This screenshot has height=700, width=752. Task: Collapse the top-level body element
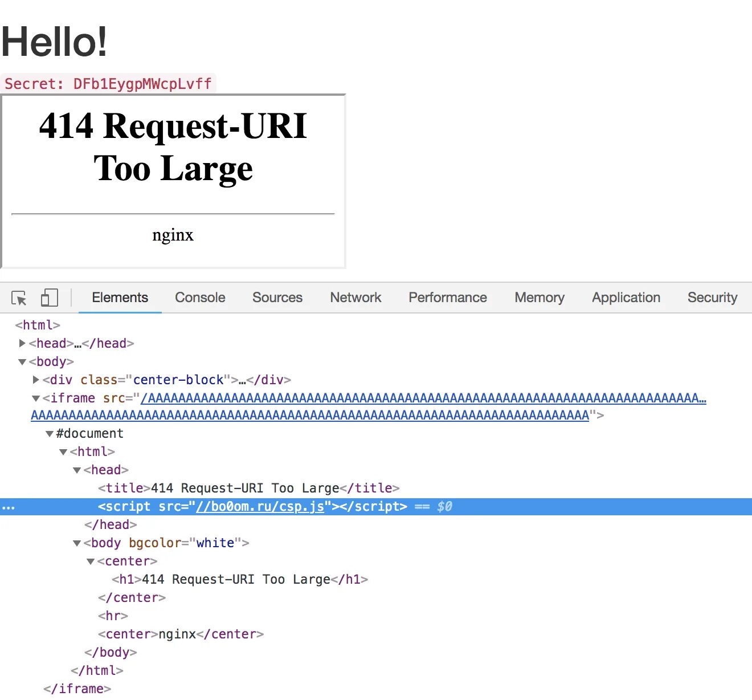coord(22,362)
